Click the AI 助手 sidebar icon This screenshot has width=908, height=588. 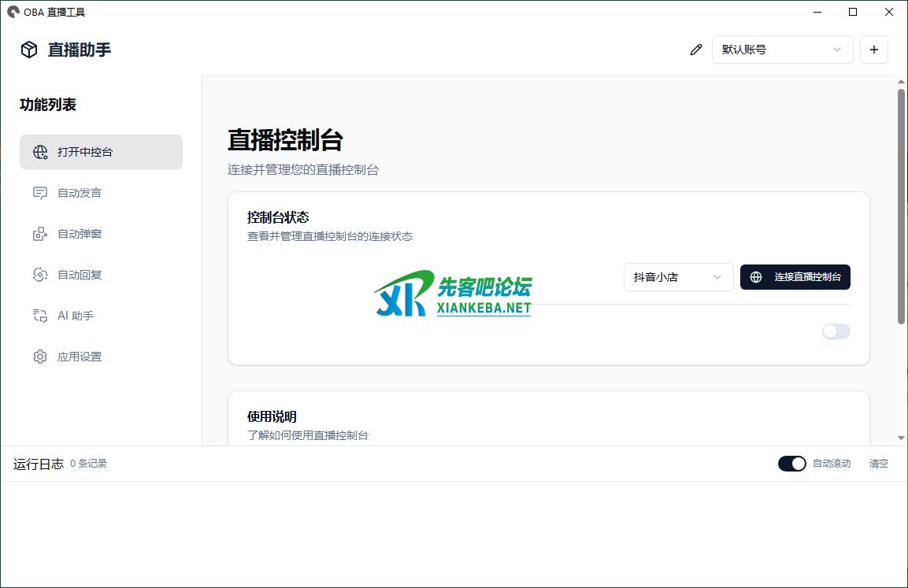point(40,316)
